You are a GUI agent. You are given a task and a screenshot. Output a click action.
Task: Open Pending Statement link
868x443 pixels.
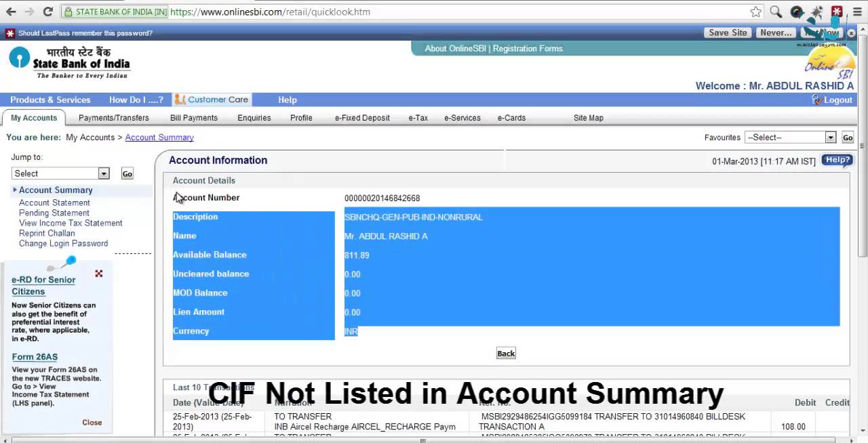point(54,213)
